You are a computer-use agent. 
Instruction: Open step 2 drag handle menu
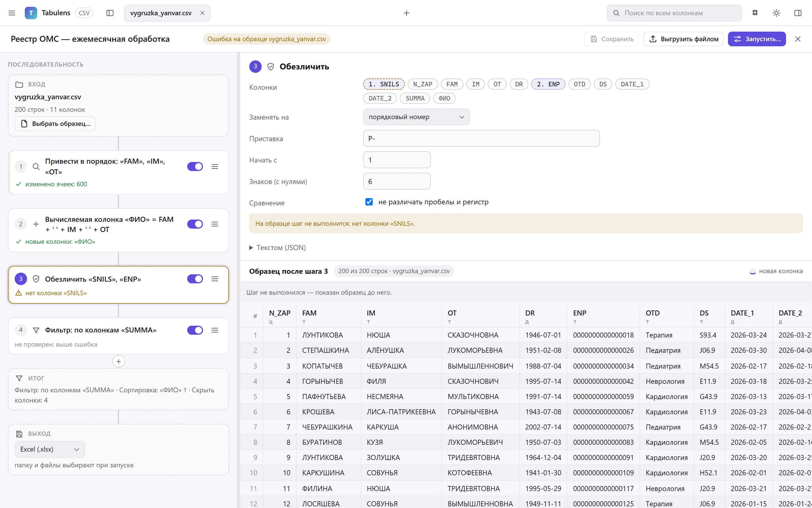coord(215,224)
